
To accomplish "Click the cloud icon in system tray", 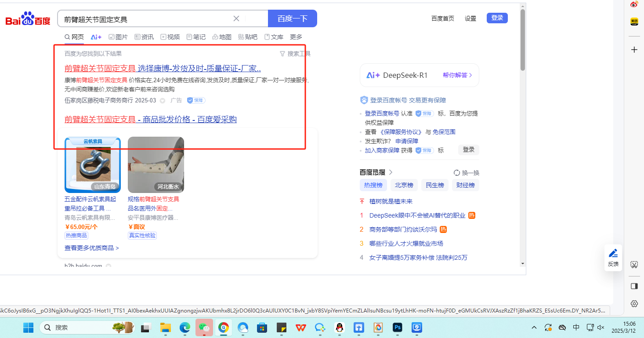I will [562, 327].
